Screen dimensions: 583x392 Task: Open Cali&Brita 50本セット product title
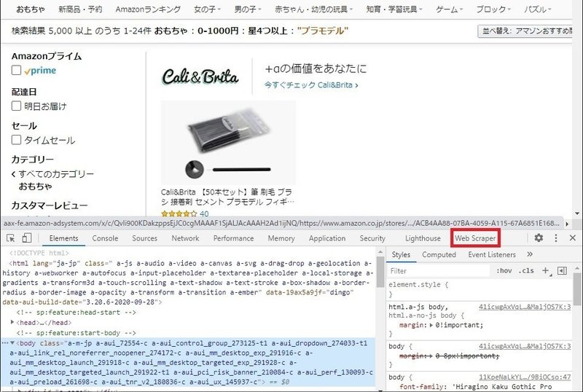(227, 197)
